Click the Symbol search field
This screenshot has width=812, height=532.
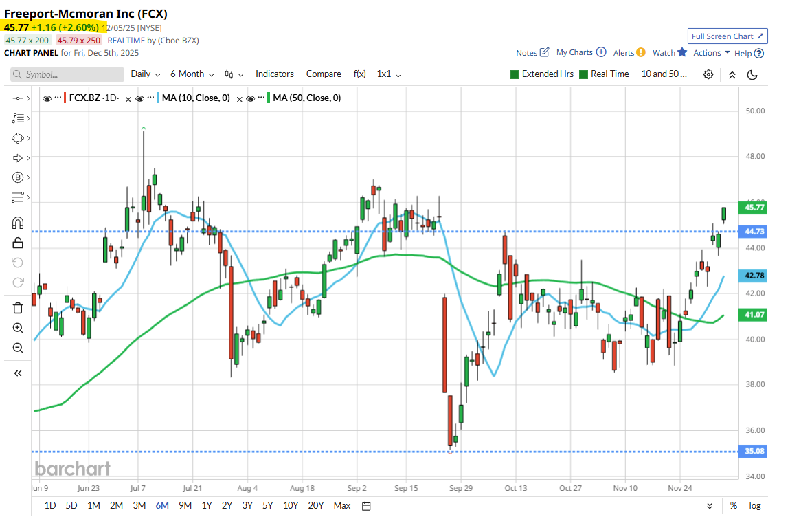tap(67, 74)
